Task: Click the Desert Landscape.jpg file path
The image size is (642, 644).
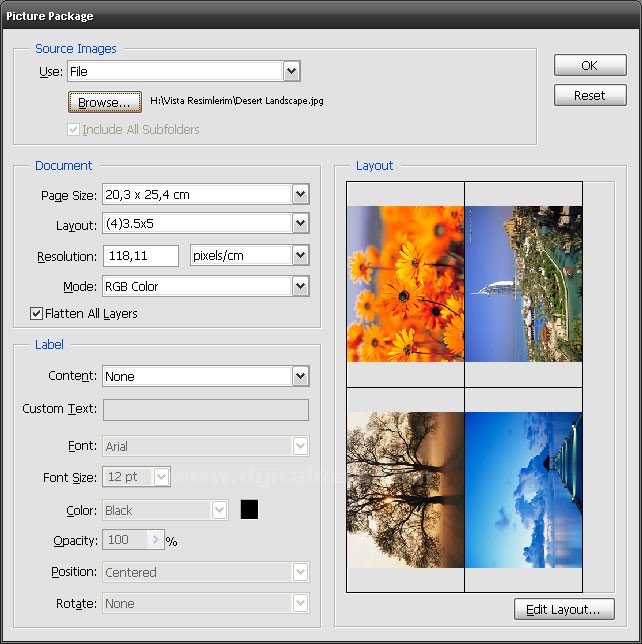Action: point(237,101)
